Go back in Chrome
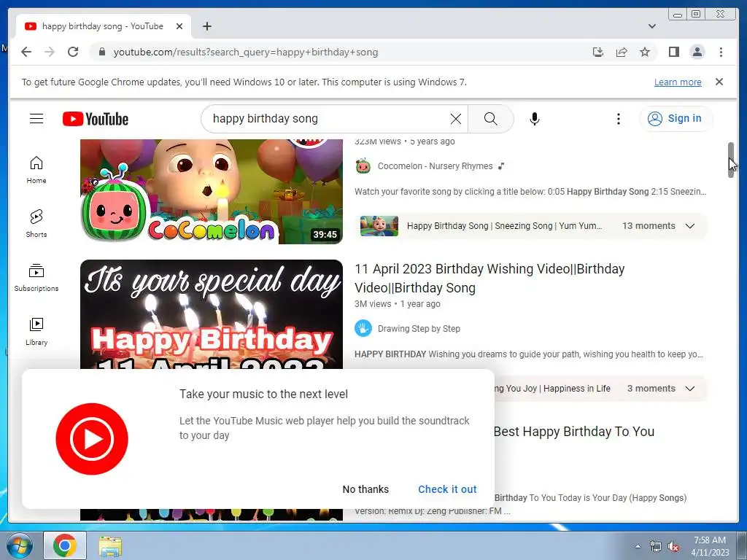 [x=26, y=52]
